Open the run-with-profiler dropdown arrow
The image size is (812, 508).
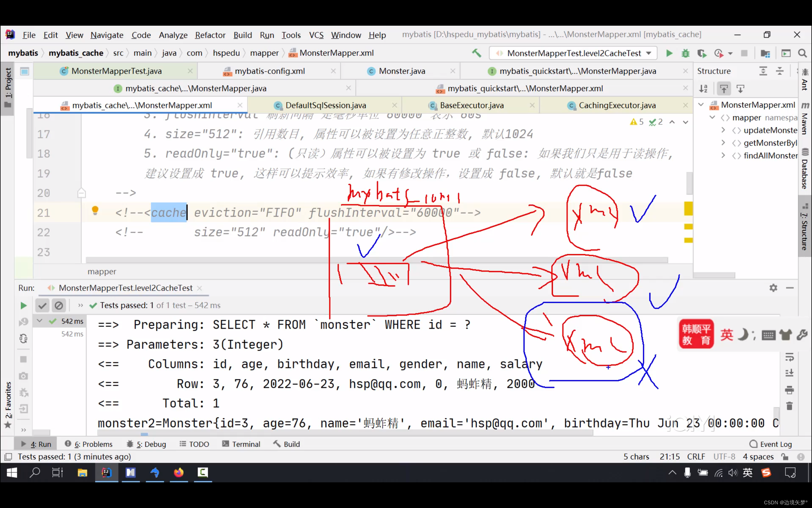pos(730,53)
